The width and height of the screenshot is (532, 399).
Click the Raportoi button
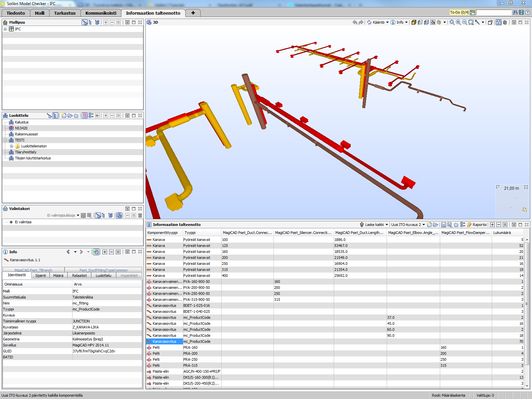(477, 225)
